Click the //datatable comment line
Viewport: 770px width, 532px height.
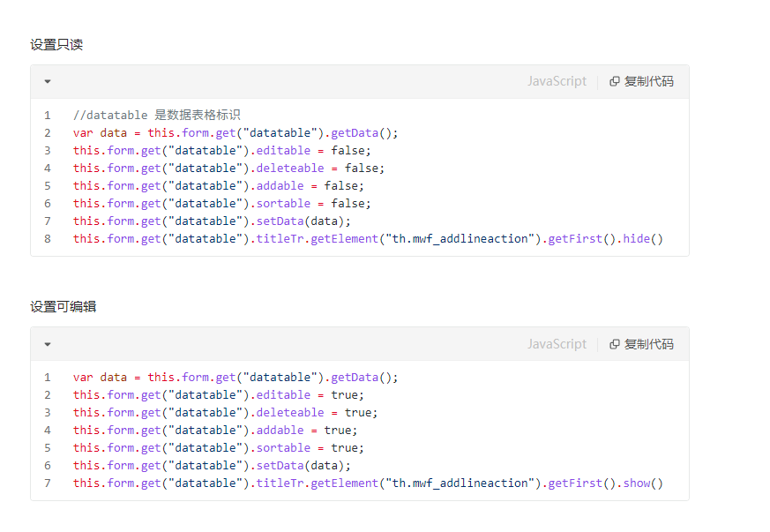(x=157, y=115)
